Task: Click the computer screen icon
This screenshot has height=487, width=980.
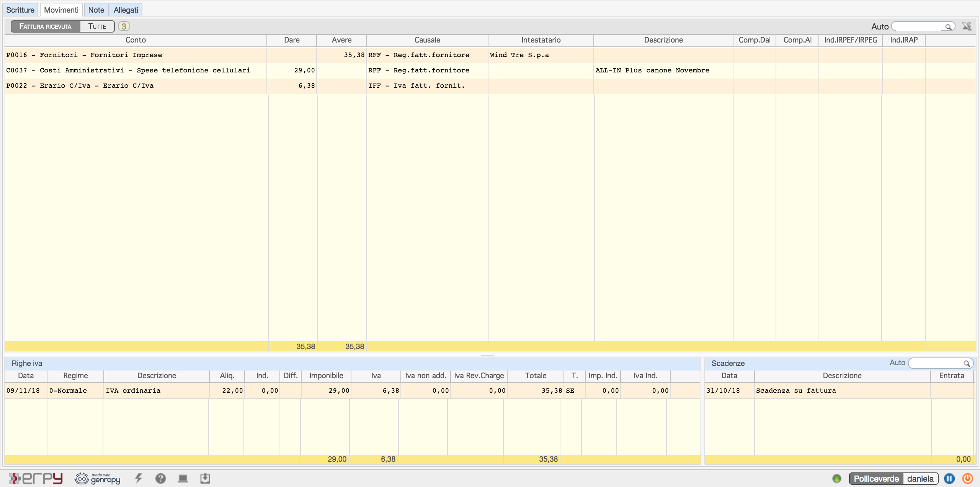Action: click(x=183, y=479)
